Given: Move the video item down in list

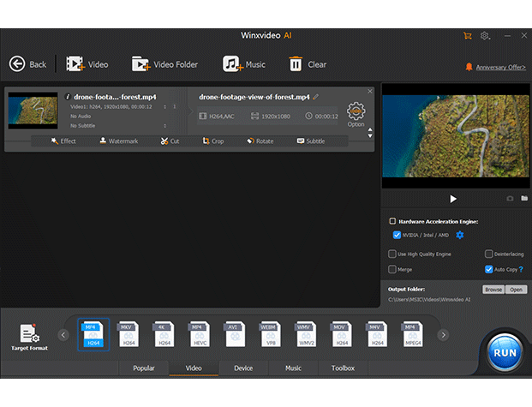Looking at the screenshot, I should point(370,135).
